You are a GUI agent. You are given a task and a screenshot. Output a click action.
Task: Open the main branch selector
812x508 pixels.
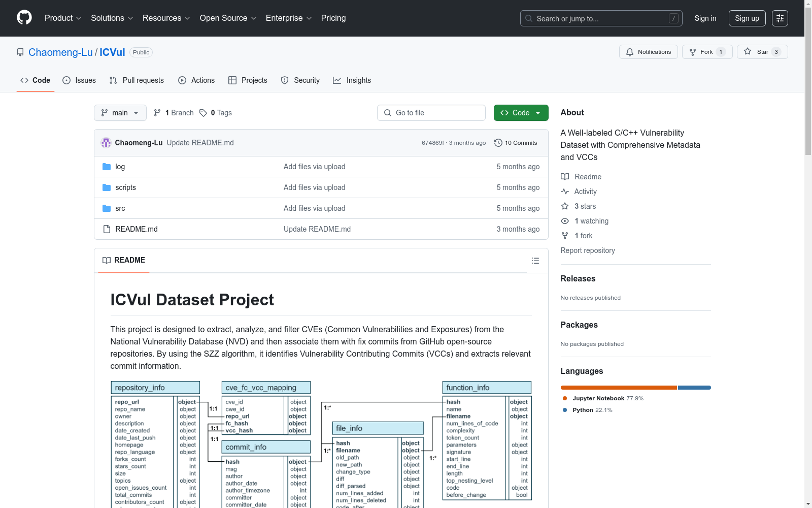tap(120, 113)
